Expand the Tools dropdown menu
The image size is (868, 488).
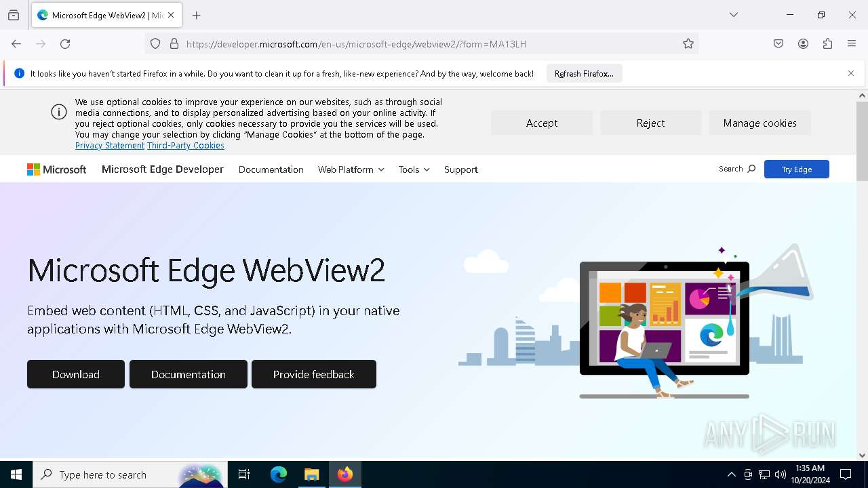coord(414,169)
